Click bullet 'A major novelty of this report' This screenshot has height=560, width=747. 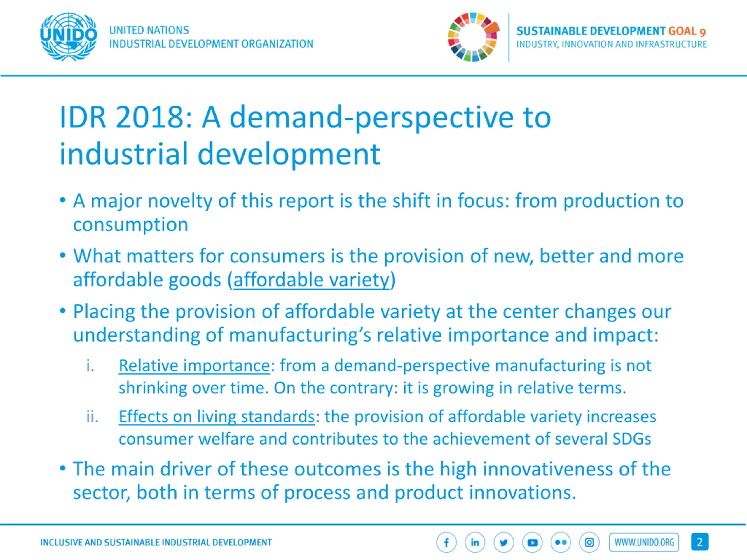[378, 213]
